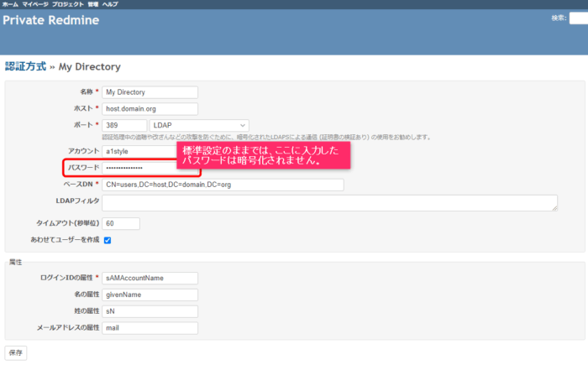Click the メールアドレスの属性 field mail

coord(150,328)
